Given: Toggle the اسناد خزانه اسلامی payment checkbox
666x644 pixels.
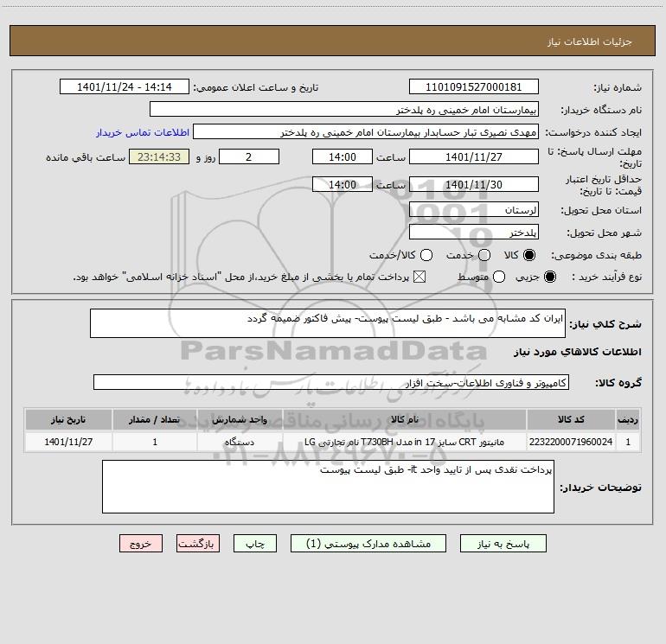Looking at the screenshot, I should pyautogui.click(x=419, y=277).
